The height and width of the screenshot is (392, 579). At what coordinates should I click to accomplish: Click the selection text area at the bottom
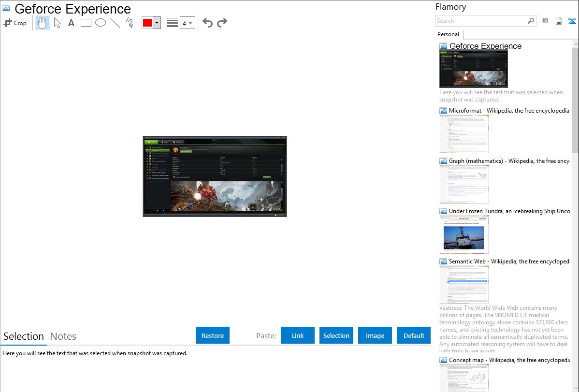pos(215,369)
